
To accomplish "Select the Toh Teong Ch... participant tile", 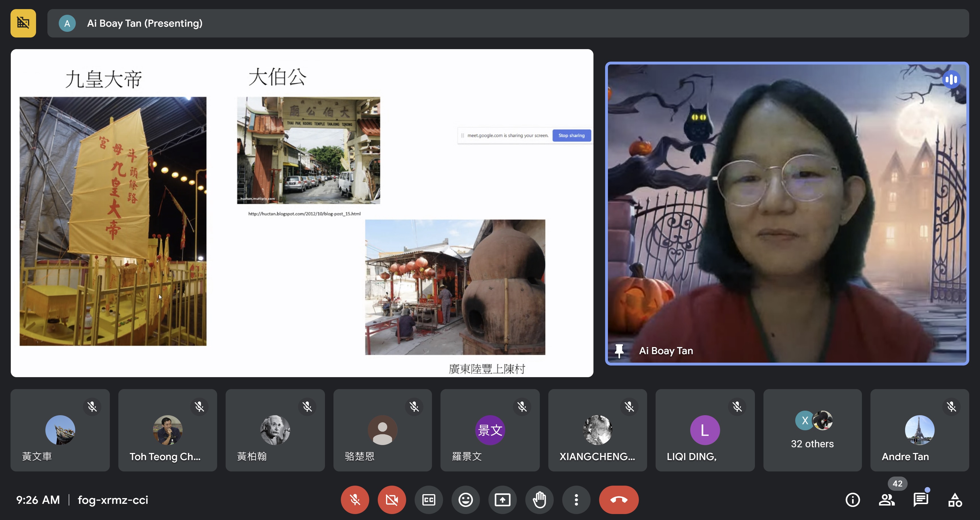I will pyautogui.click(x=167, y=430).
